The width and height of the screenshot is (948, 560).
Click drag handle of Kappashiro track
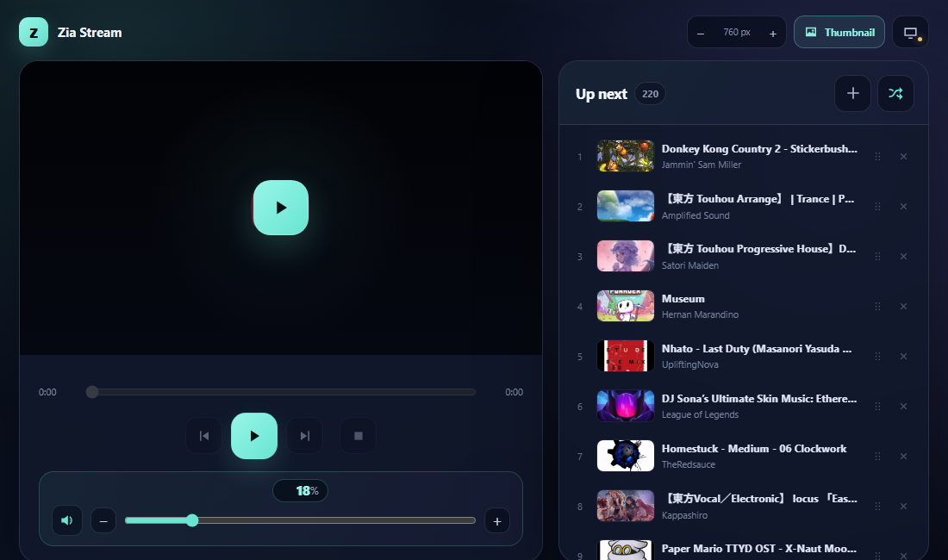point(877,507)
